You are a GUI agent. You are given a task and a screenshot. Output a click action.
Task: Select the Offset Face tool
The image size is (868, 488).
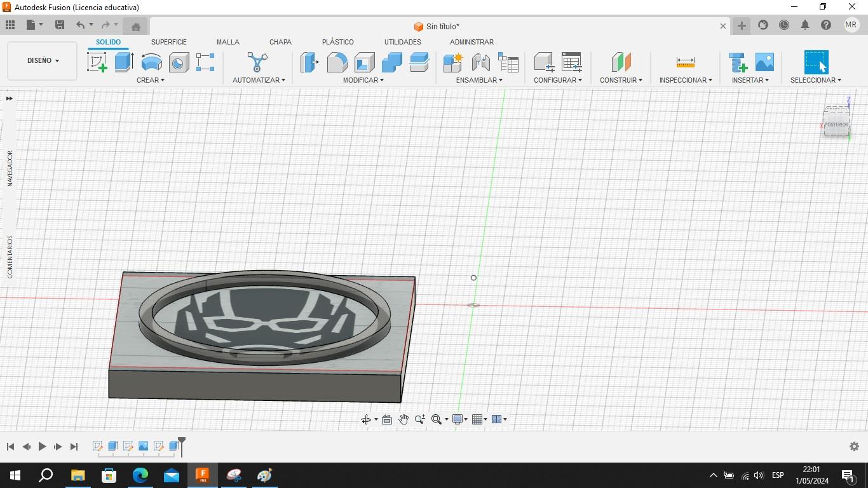[419, 62]
